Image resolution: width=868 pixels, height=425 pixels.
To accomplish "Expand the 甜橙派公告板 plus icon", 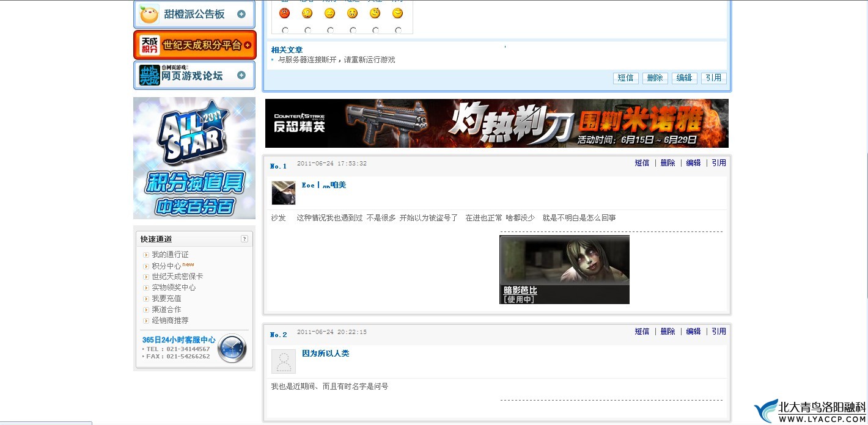I will [x=241, y=14].
